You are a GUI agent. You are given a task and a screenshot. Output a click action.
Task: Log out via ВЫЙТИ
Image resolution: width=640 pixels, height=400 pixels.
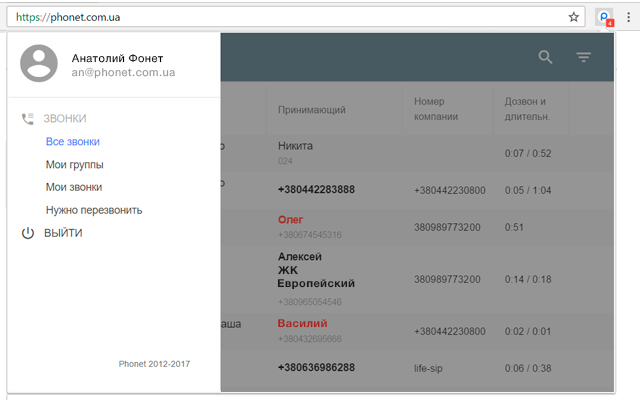tap(63, 233)
